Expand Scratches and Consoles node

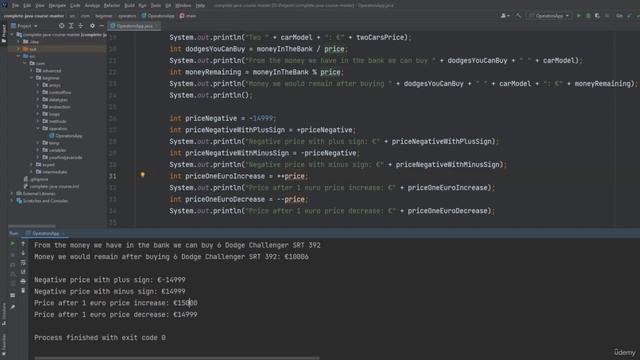[x=13, y=201]
